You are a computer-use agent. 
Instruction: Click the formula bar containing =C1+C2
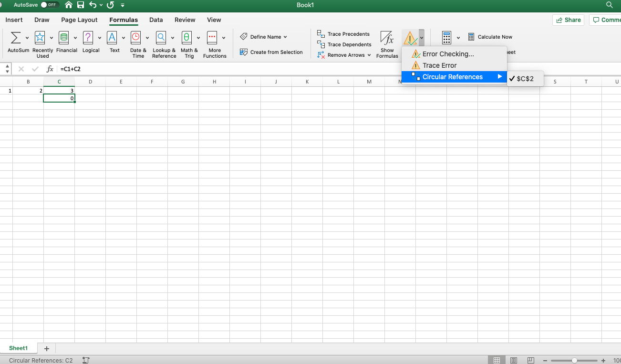[x=339, y=69]
